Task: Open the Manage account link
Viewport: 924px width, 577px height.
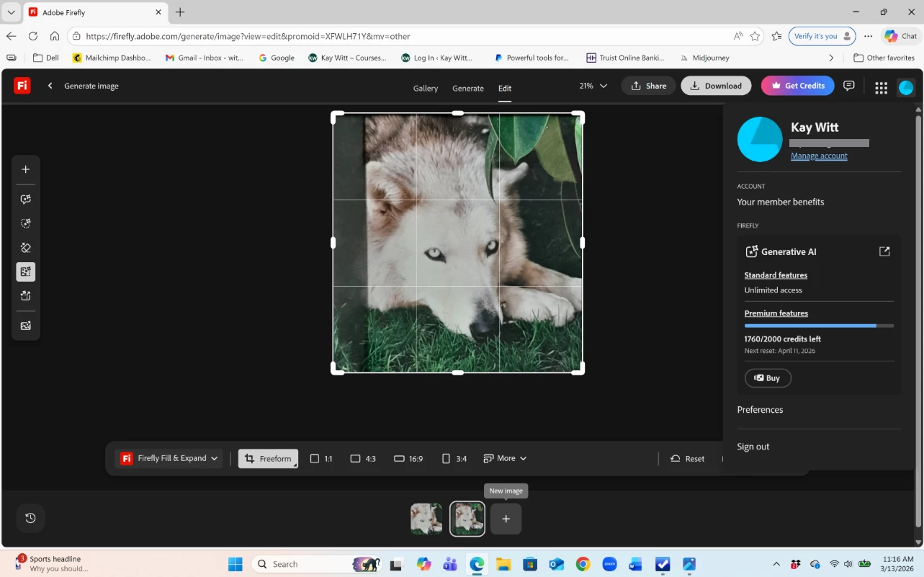Action: click(819, 156)
